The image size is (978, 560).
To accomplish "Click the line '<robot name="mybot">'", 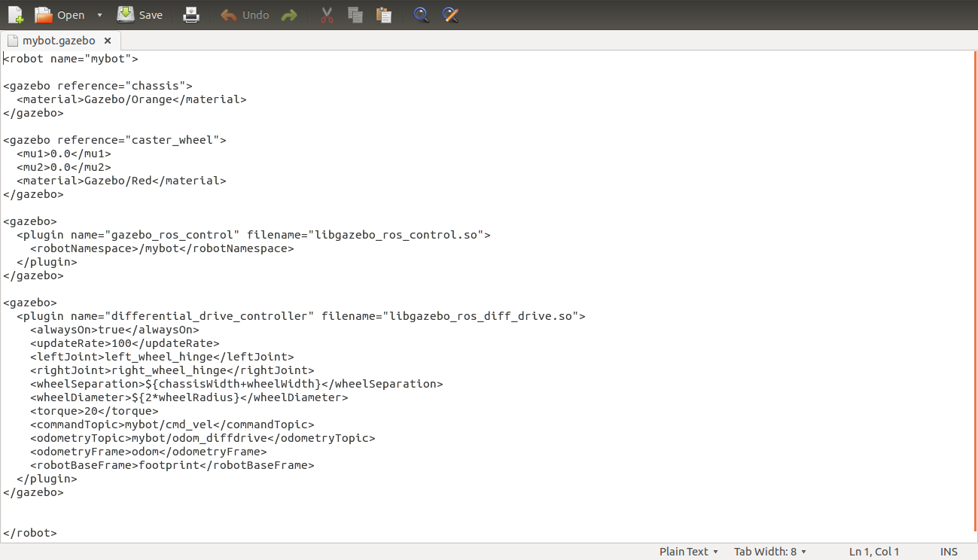I will (71, 59).
